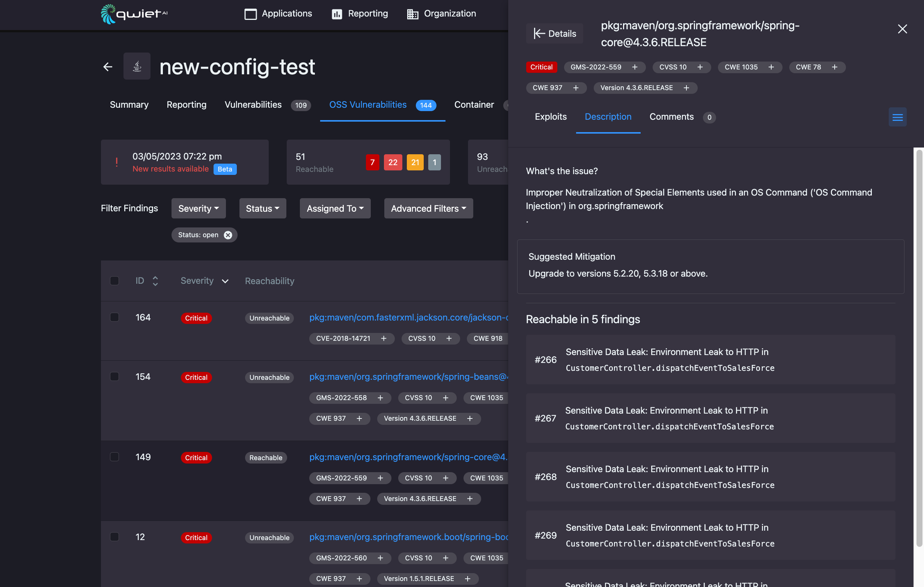The image size is (924, 587).
Task: Click the red 7 critical count badge
Action: pyautogui.click(x=372, y=162)
